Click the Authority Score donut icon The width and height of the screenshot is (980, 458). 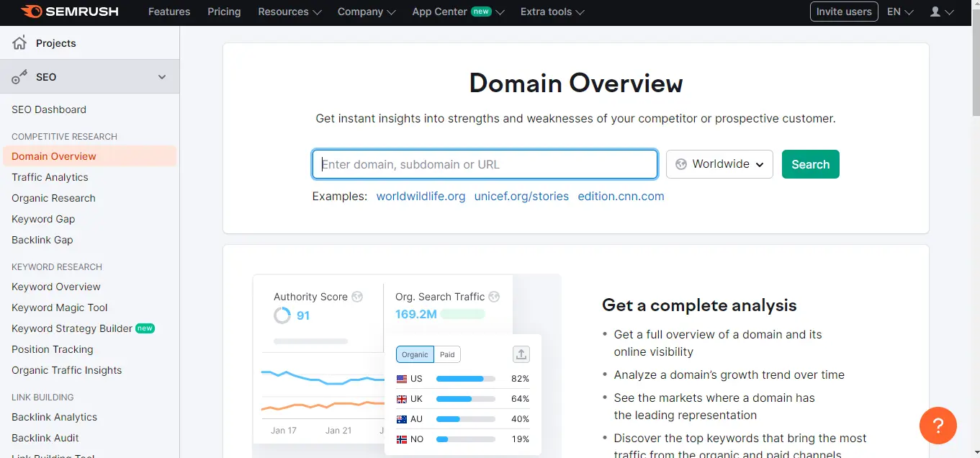coord(282,315)
